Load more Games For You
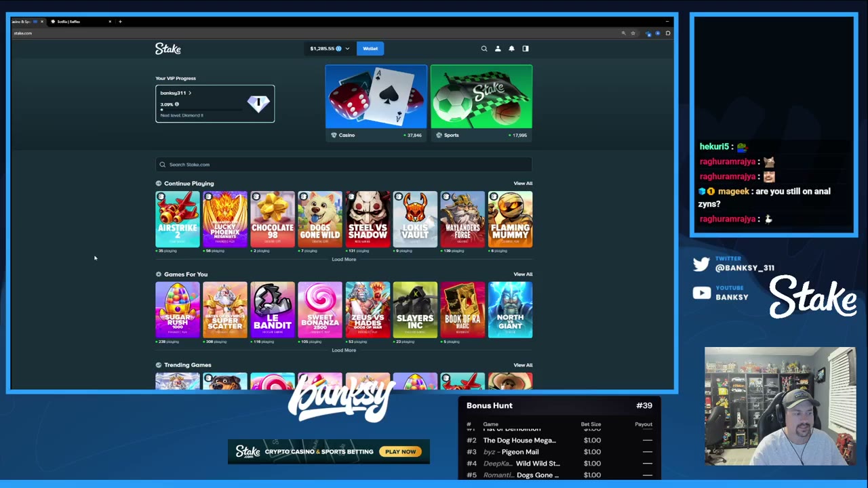Screen dimensions: 868x488 (x=344, y=350)
